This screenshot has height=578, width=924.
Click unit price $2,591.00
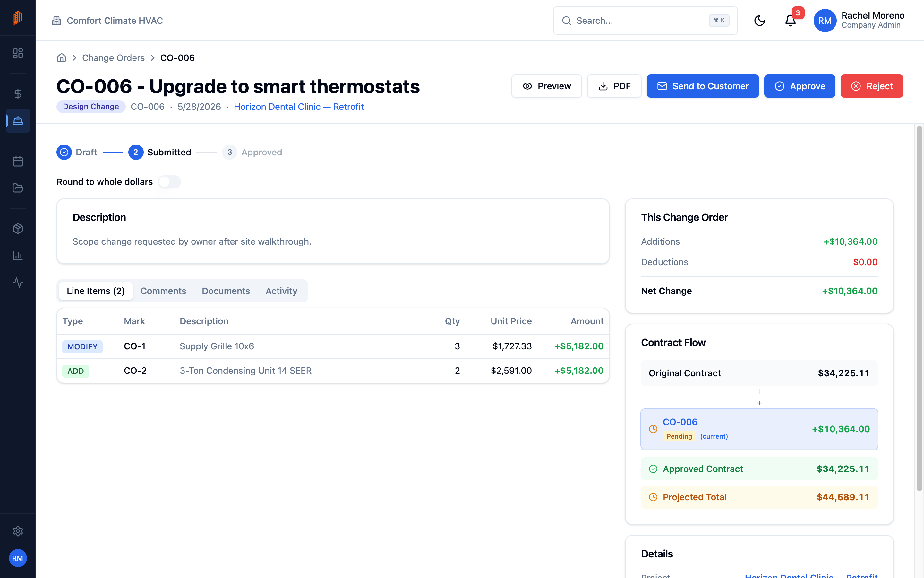(x=511, y=371)
